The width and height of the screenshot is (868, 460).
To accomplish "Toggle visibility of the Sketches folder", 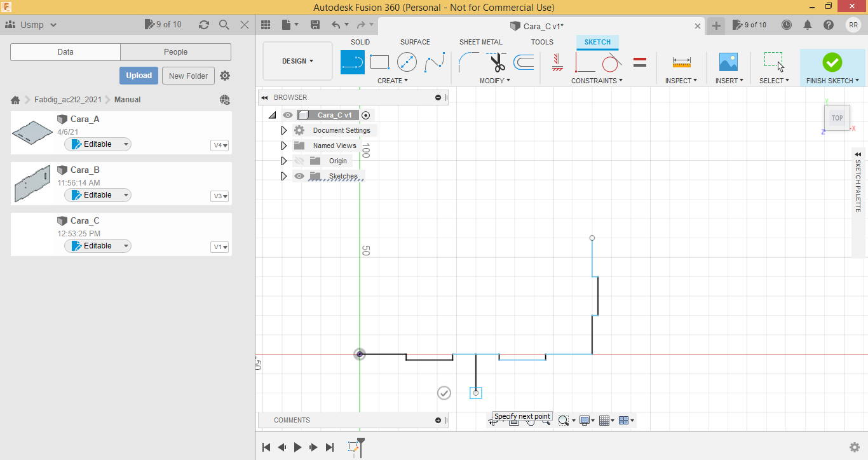I will pos(299,176).
